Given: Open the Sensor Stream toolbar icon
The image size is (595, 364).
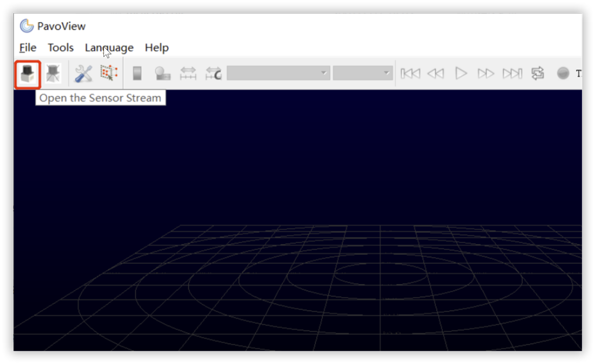Looking at the screenshot, I should (x=28, y=73).
